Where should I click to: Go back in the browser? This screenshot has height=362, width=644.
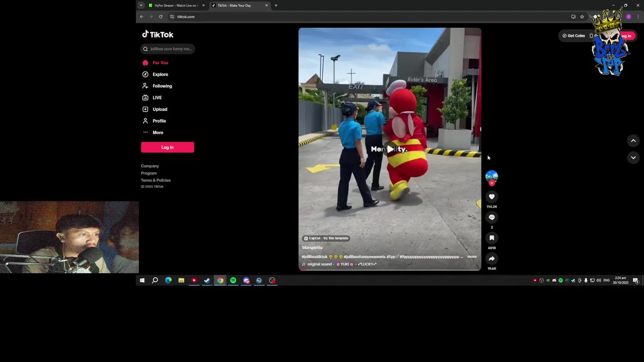pos(141,17)
